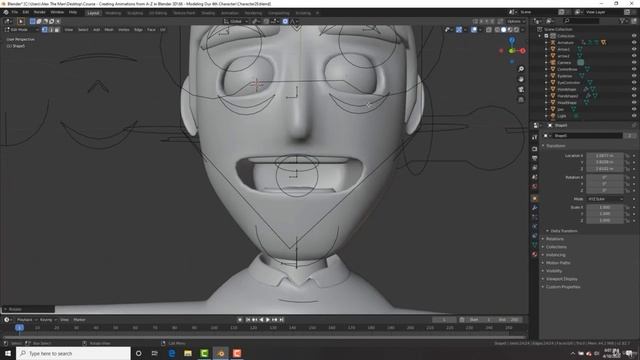Image resolution: width=640 pixels, height=360 pixels.
Task: Open the Object properties tab orange square
Action: (x=535, y=198)
